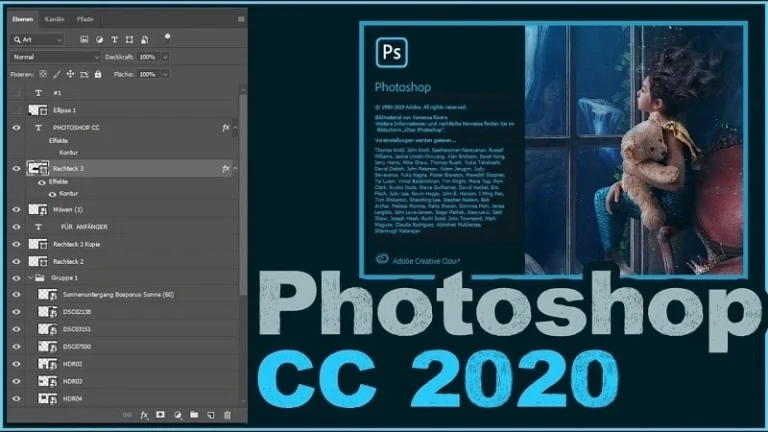Click the lock all padlock icon
Viewport: 768px width, 432px height.
[x=97, y=74]
